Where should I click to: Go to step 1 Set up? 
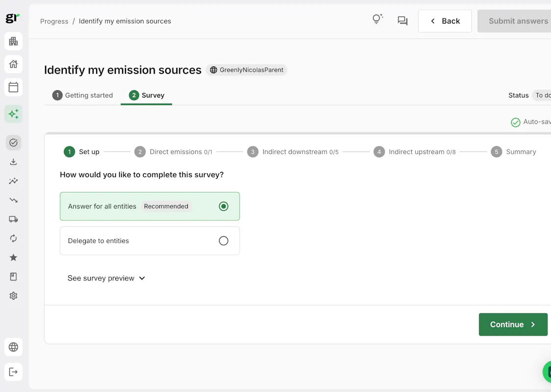pyautogui.click(x=81, y=152)
